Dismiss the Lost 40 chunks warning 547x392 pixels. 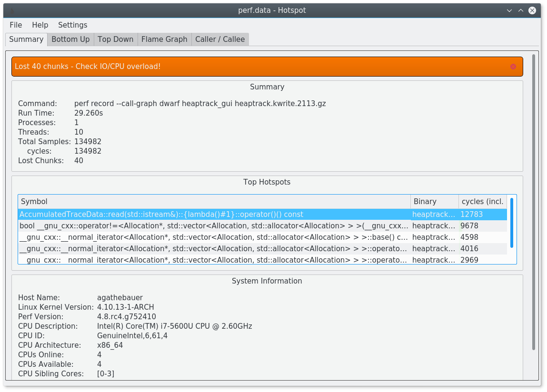pyautogui.click(x=513, y=67)
